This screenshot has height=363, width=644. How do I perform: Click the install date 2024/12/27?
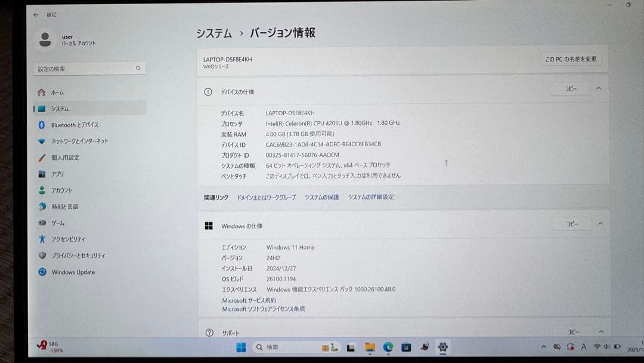[281, 269]
